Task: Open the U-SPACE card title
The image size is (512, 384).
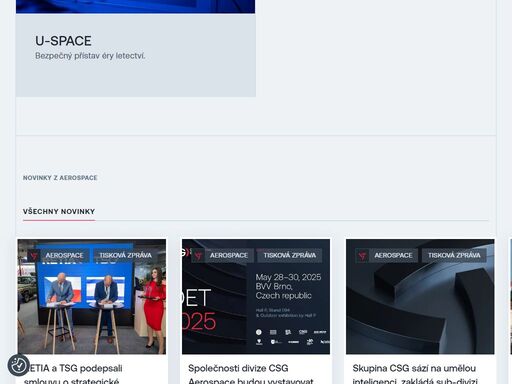Action: [63, 41]
